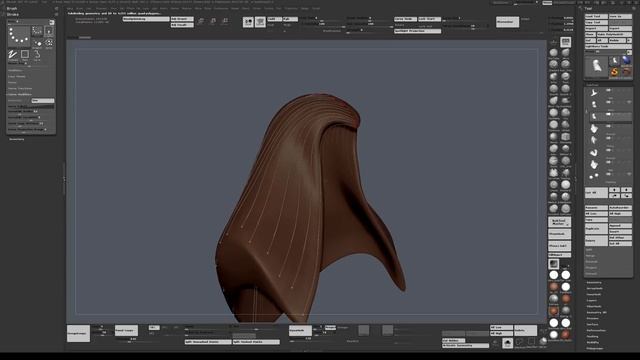Select the last subtool showing two small blobs
The image size is (640, 360).
tap(594, 176)
